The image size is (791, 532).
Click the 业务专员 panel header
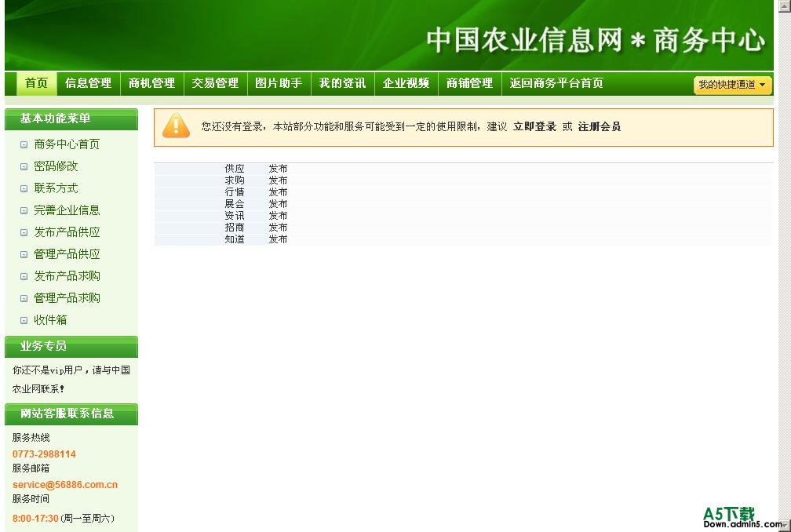(71, 347)
